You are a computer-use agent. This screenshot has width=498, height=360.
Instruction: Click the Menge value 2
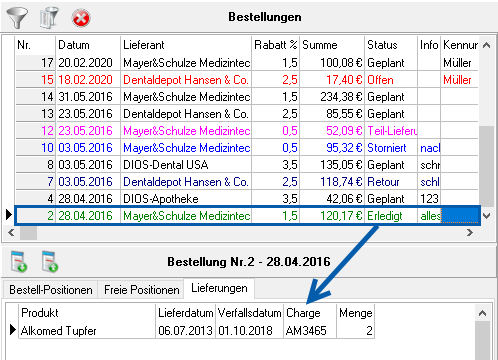[356, 331]
